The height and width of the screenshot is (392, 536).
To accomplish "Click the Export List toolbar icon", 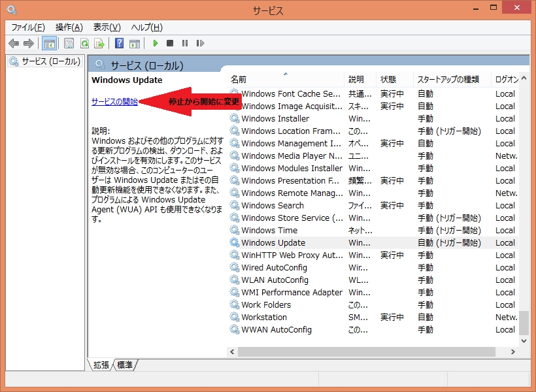I will point(99,43).
